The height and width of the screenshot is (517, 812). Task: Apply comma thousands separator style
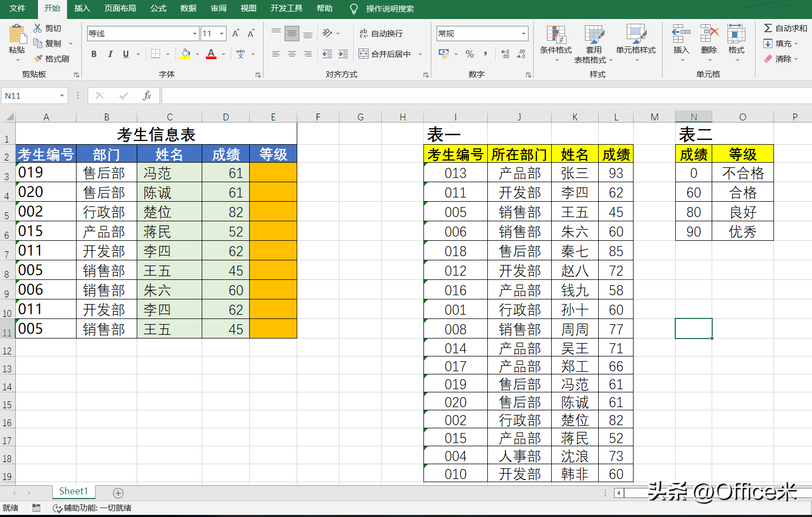click(x=485, y=54)
